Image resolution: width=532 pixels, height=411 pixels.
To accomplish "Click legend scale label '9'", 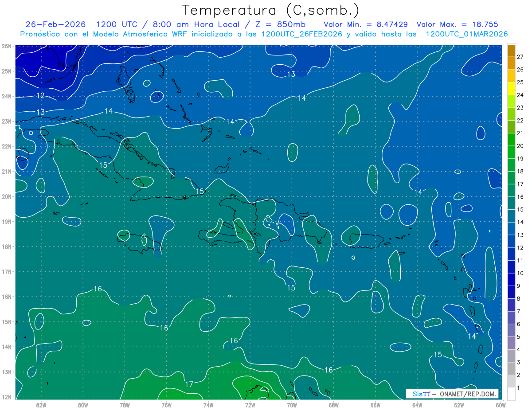I will [519, 286].
